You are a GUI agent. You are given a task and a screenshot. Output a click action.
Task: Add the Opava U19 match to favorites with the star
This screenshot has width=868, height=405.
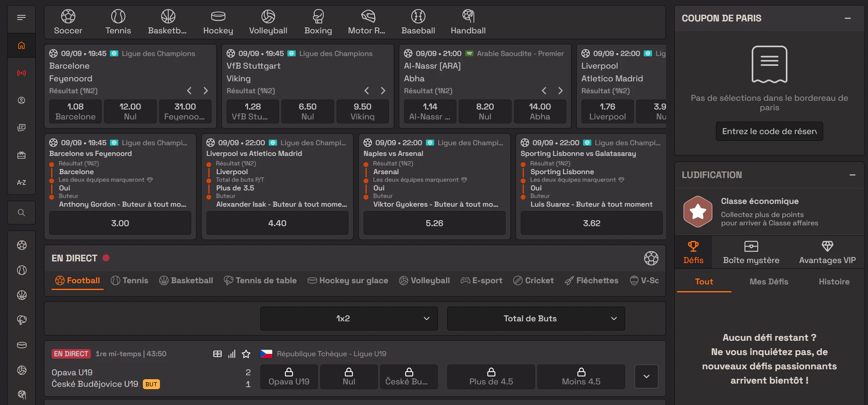click(x=246, y=354)
